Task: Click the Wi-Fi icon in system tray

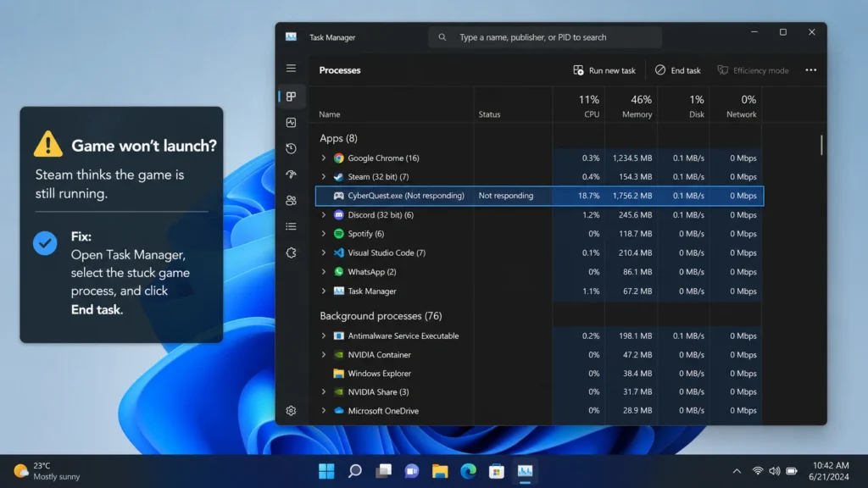Action: click(x=757, y=471)
